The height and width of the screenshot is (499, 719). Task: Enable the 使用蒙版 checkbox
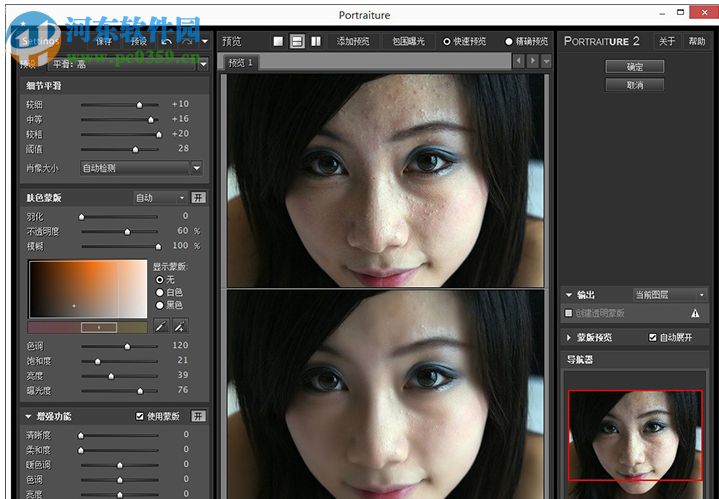140,416
